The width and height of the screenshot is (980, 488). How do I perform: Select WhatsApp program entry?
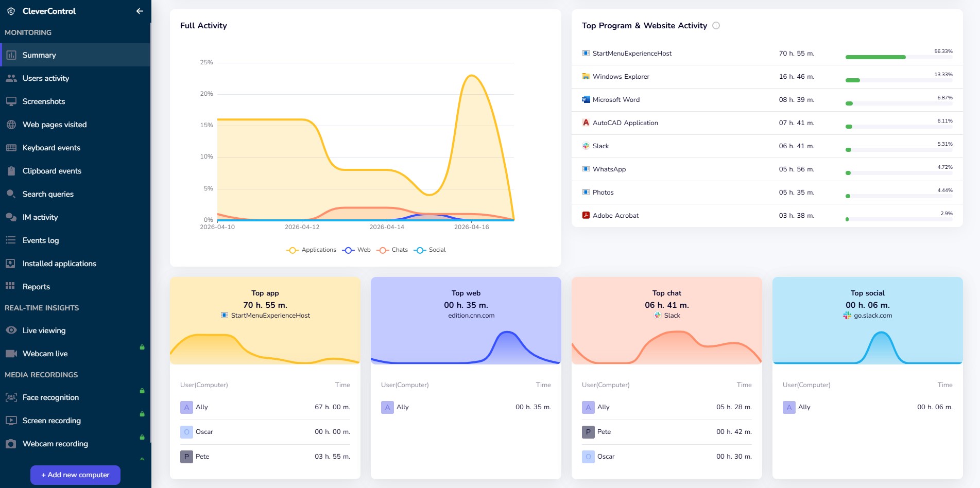767,169
